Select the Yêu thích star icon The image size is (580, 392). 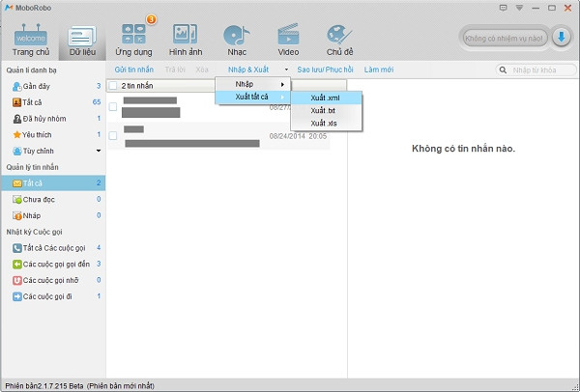pyautogui.click(x=16, y=135)
